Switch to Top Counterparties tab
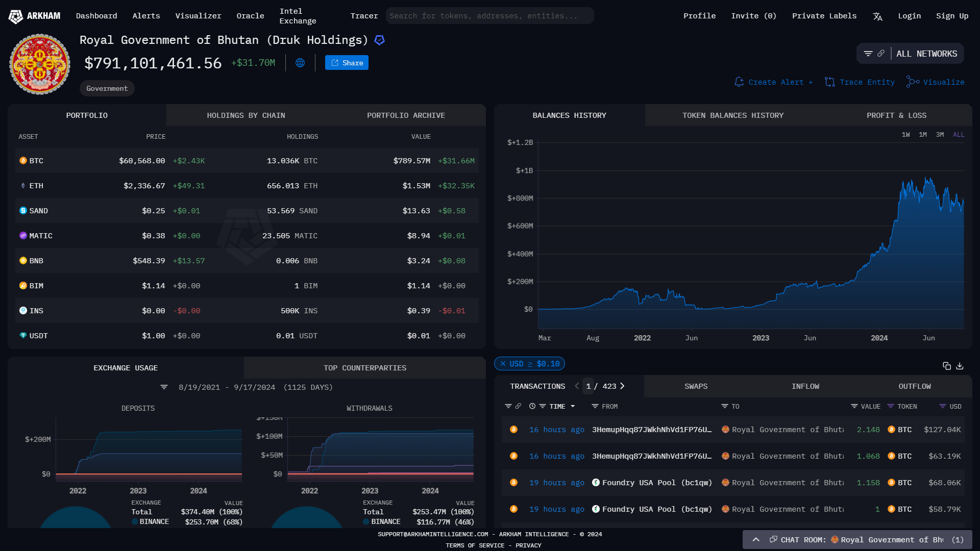The height and width of the screenshot is (551, 980). (365, 368)
